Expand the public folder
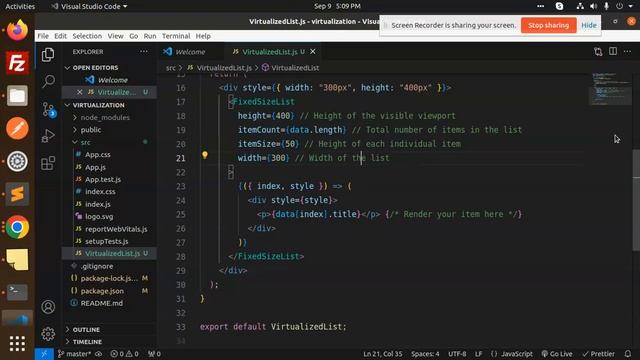The image size is (640, 360). [x=91, y=130]
